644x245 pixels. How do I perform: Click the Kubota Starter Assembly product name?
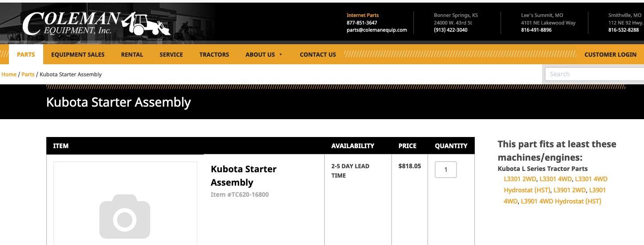[x=244, y=176]
